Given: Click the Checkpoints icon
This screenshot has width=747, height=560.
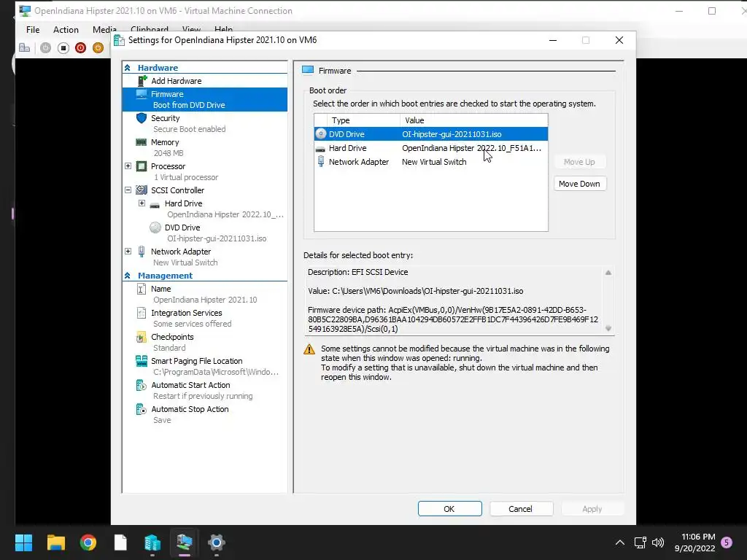Looking at the screenshot, I should 141,337.
